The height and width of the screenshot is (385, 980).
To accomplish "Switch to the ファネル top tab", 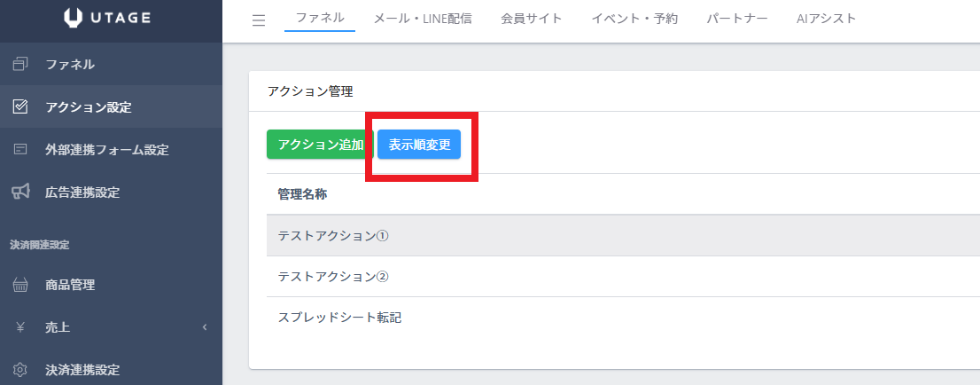I will (x=319, y=18).
